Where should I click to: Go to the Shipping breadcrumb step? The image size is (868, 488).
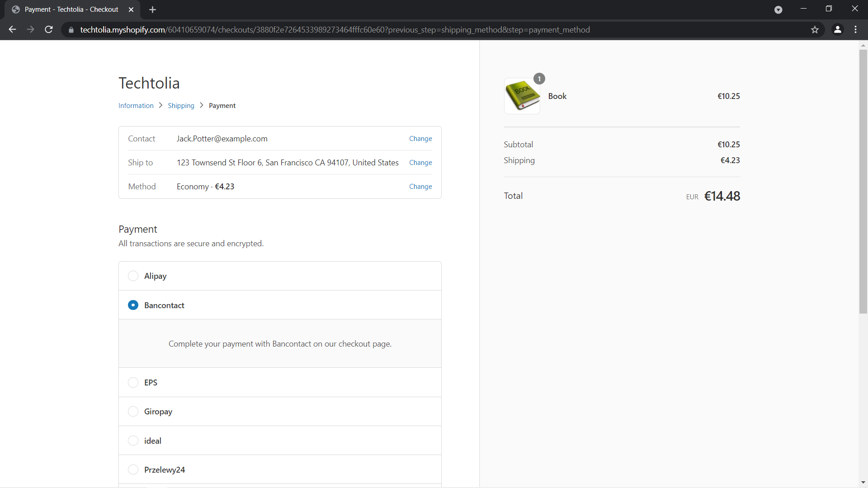[x=181, y=106]
